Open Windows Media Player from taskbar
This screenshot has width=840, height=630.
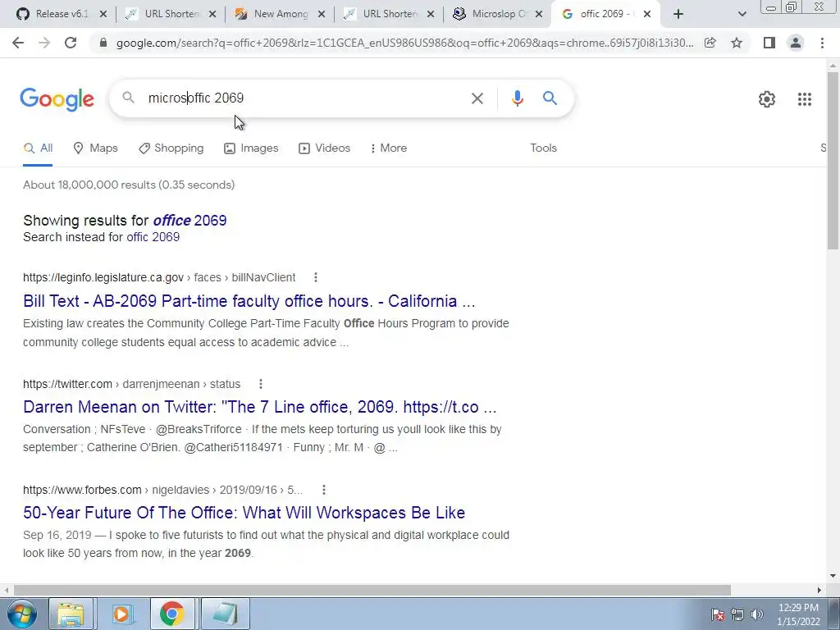click(121, 614)
